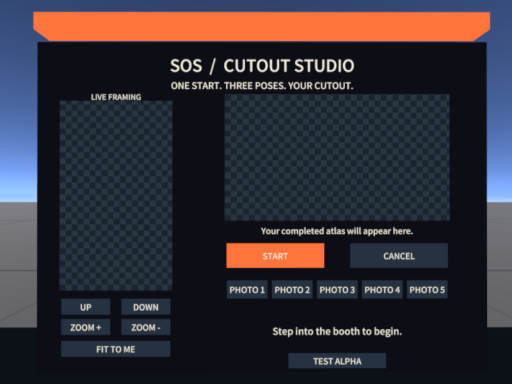Click the ZOOM - button
Viewport: 512px width, 384px height.
pos(146,327)
